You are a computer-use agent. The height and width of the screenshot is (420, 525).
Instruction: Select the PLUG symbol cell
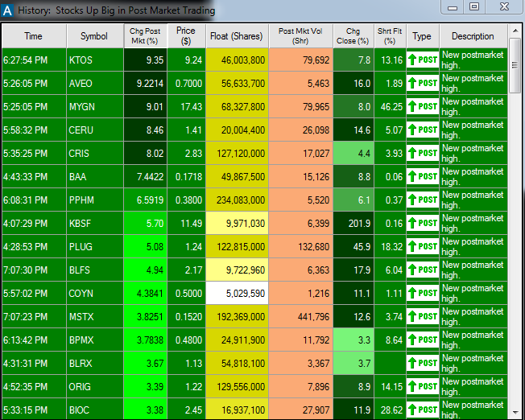pyautogui.click(x=95, y=247)
